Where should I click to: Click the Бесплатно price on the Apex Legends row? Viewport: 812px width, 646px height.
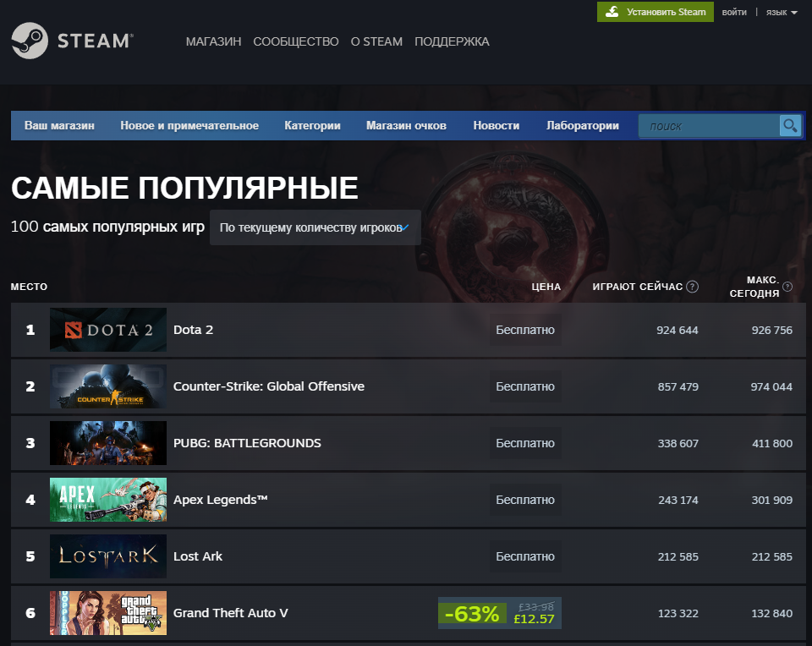pyautogui.click(x=525, y=500)
